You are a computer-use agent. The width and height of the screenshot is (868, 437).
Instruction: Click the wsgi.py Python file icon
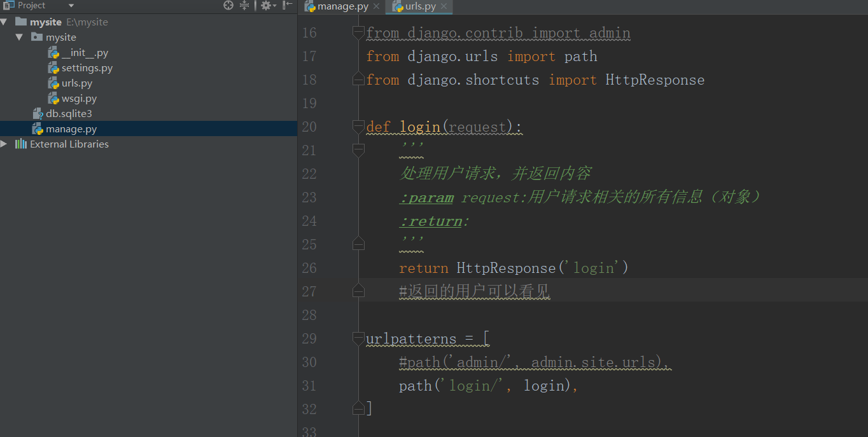click(x=54, y=99)
